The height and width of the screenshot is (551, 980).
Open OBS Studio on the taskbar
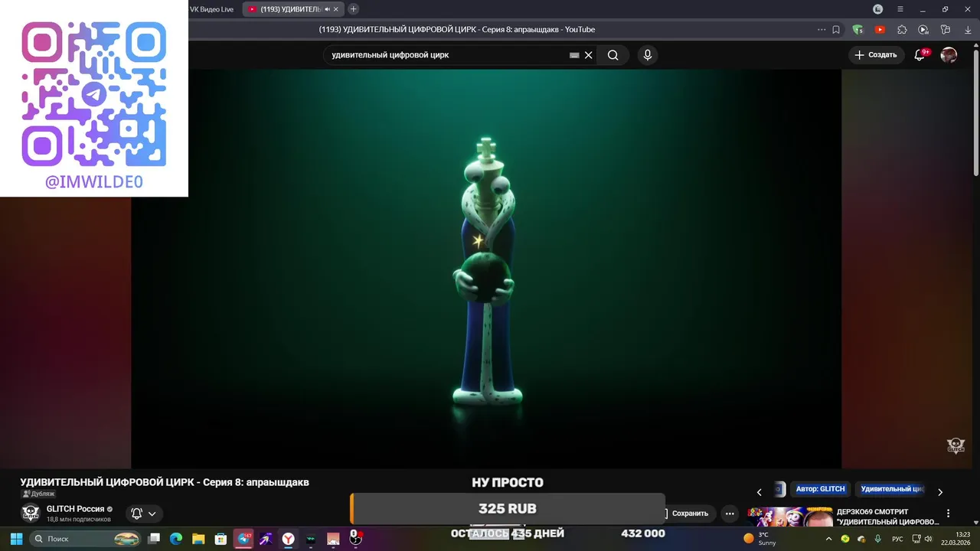tap(355, 539)
